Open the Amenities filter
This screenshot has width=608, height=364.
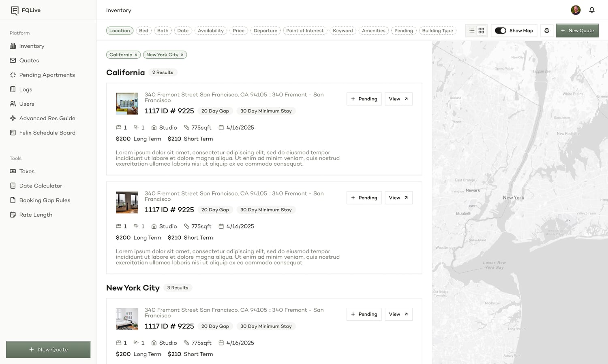374,31
